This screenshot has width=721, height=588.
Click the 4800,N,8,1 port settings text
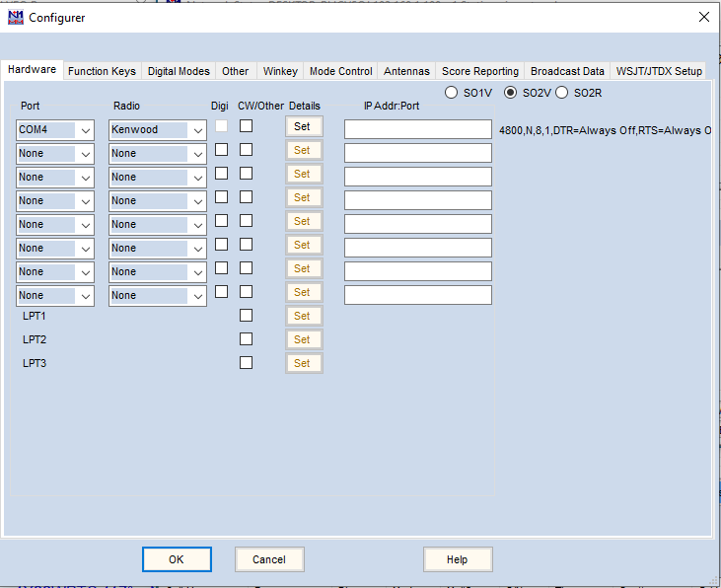coord(606,130)
